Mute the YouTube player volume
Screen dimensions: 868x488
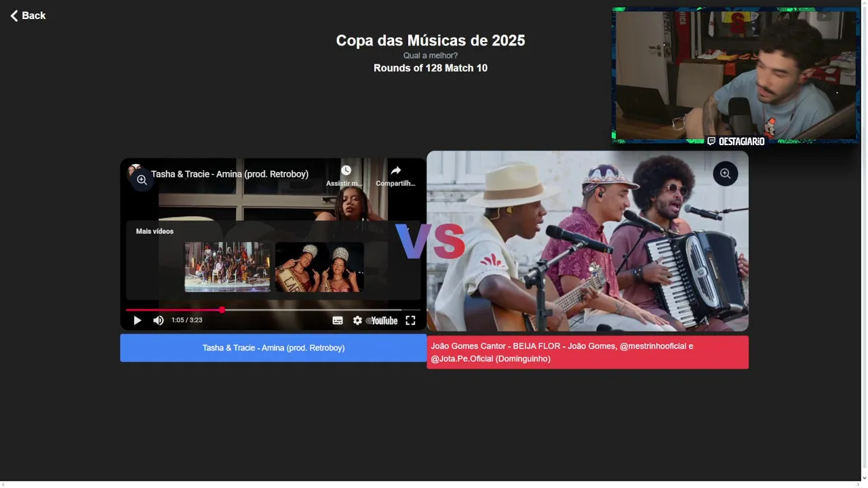click(x=158, y=321)
